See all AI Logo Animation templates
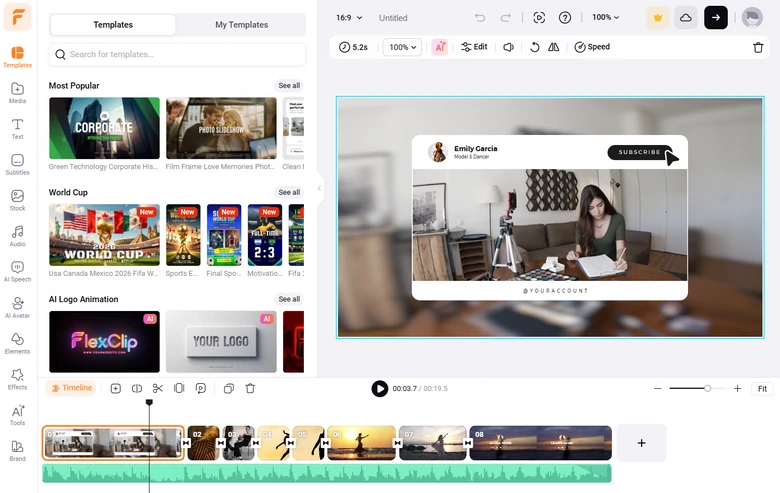 289,299
